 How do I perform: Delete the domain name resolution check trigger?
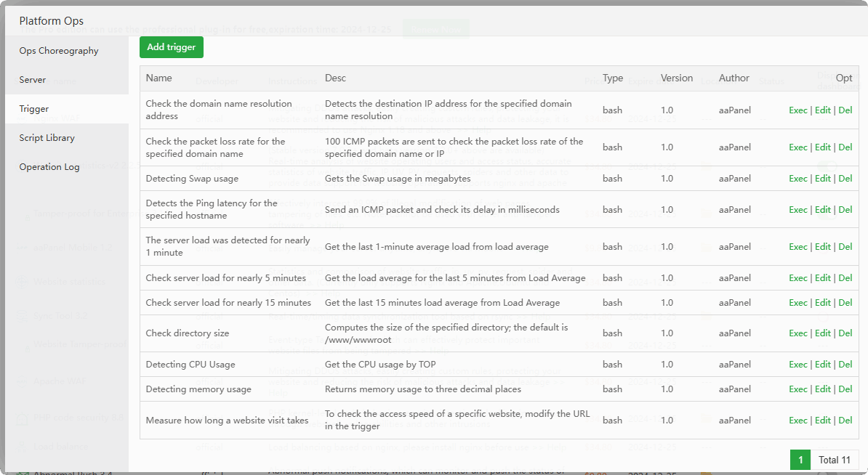[x=845, y=110]
